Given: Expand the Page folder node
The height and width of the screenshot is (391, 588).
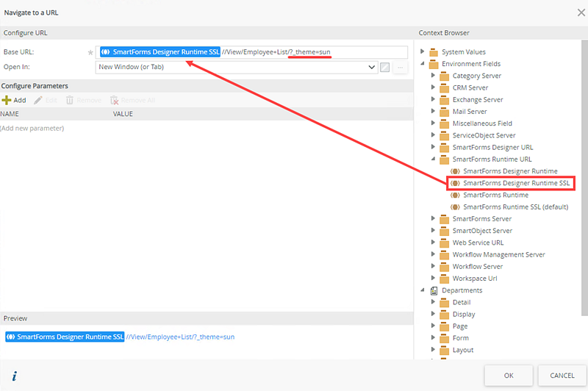Looking at the screenshot, I should [x=433, y=326].
